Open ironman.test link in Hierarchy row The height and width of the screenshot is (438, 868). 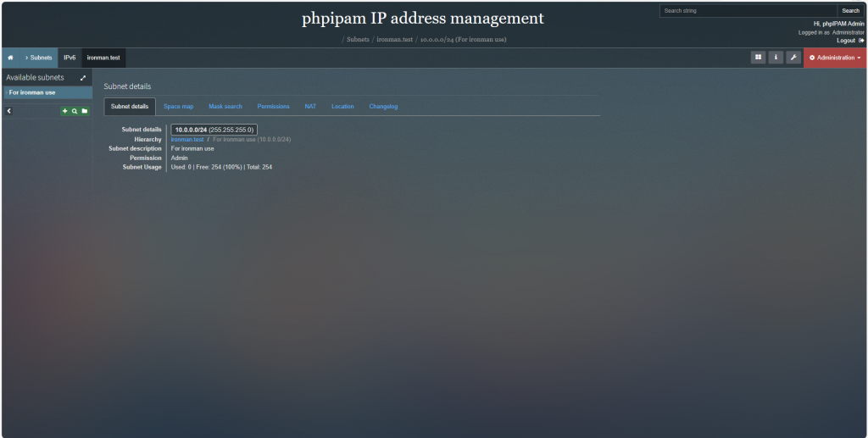coord(187,139)
